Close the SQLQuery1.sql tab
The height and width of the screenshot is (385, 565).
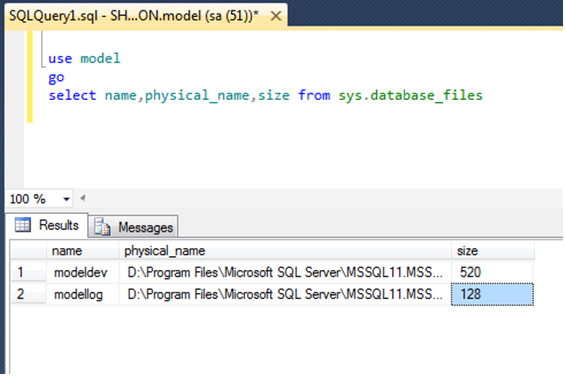coord(276,16)
